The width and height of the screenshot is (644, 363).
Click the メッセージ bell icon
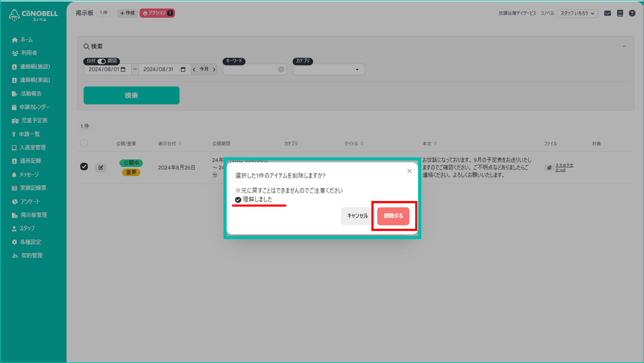[14, 175]
